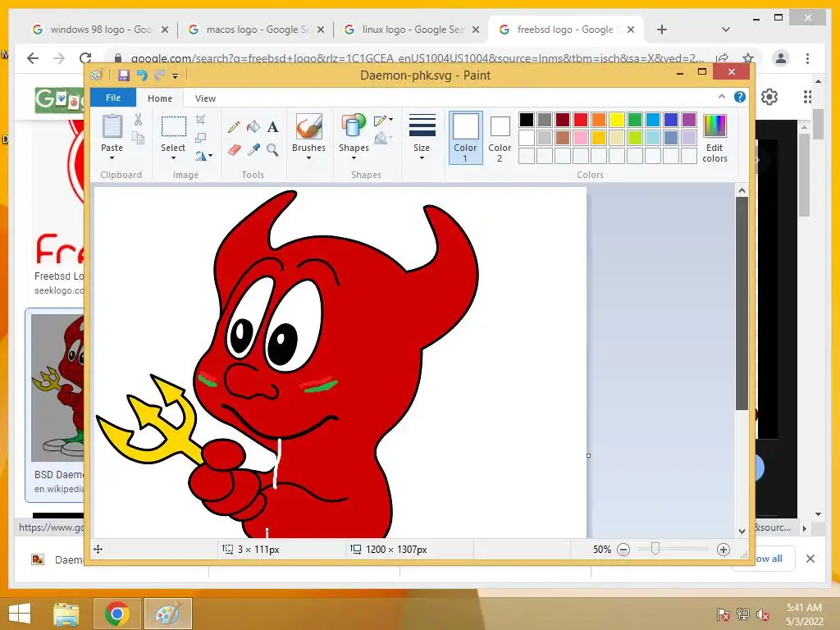
Task: Click the Chrome reload page icon
Action: coord(85,58)
